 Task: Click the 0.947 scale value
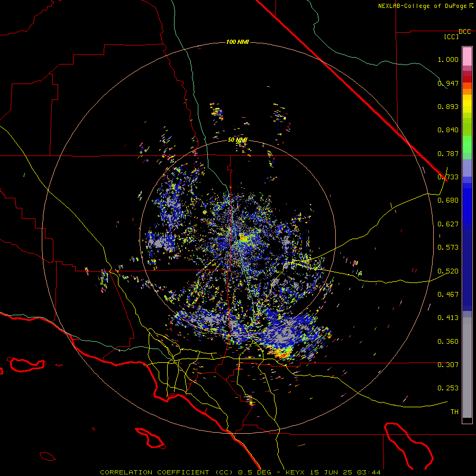point(448,83)
